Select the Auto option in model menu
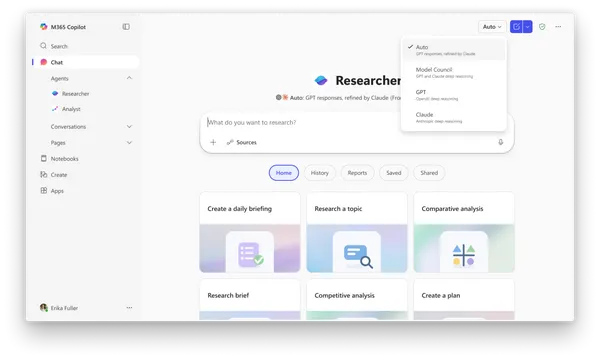 point(454,50)
